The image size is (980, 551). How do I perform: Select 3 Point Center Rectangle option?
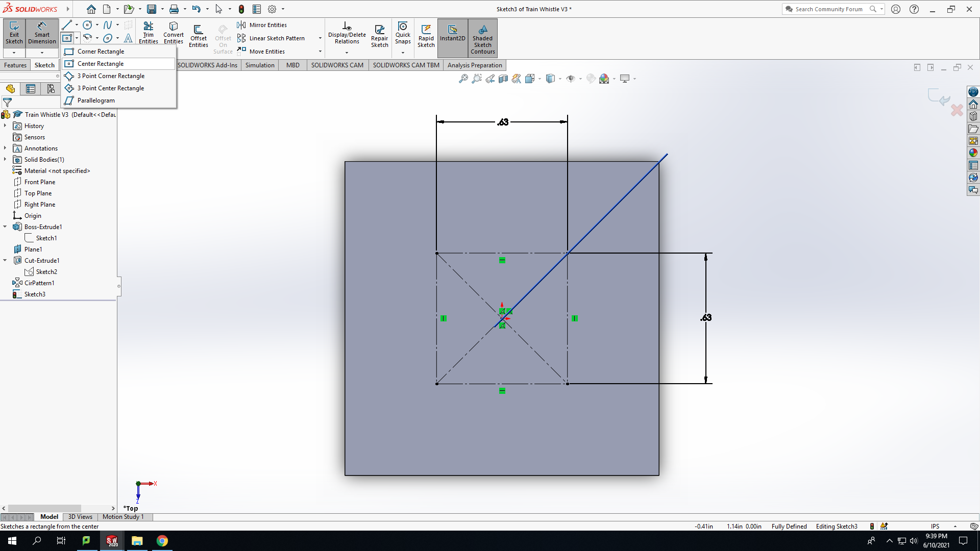(110, 88)
